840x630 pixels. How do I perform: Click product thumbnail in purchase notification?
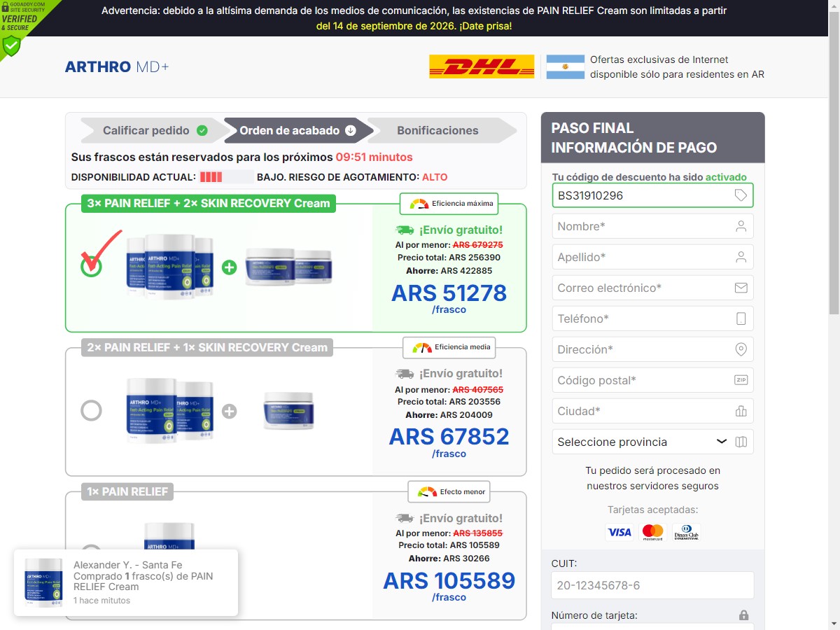[43, 582]
